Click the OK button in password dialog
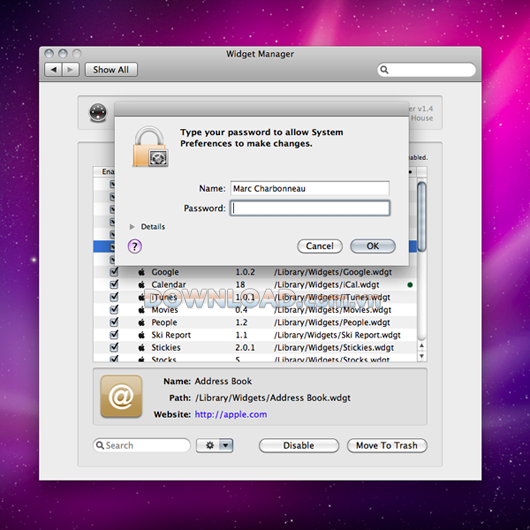 tap(373, 246)
